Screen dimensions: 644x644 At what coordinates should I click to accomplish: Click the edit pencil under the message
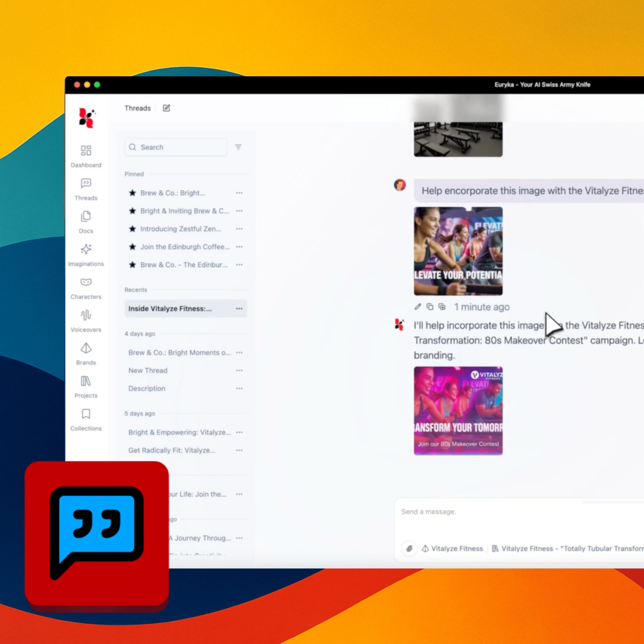418,307
